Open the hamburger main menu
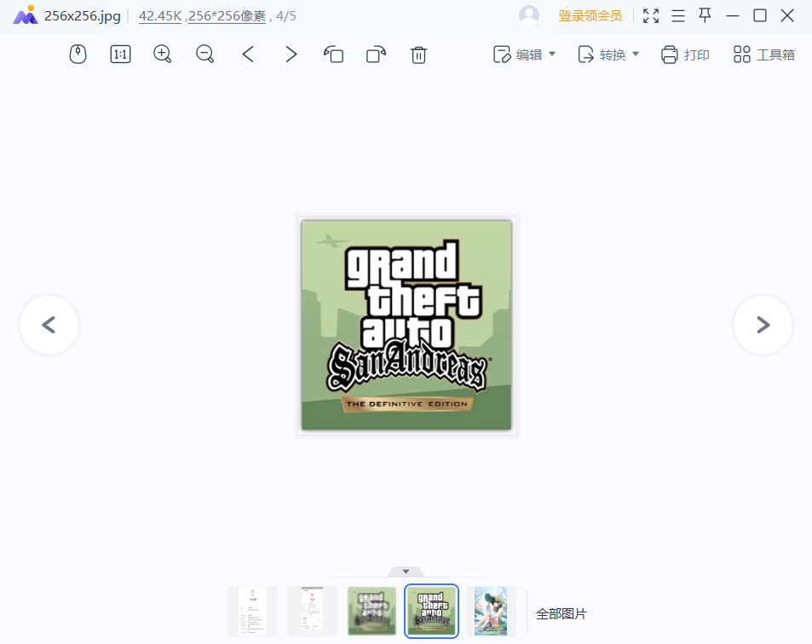The image size is (812, 644). click(x=678, y=16)
